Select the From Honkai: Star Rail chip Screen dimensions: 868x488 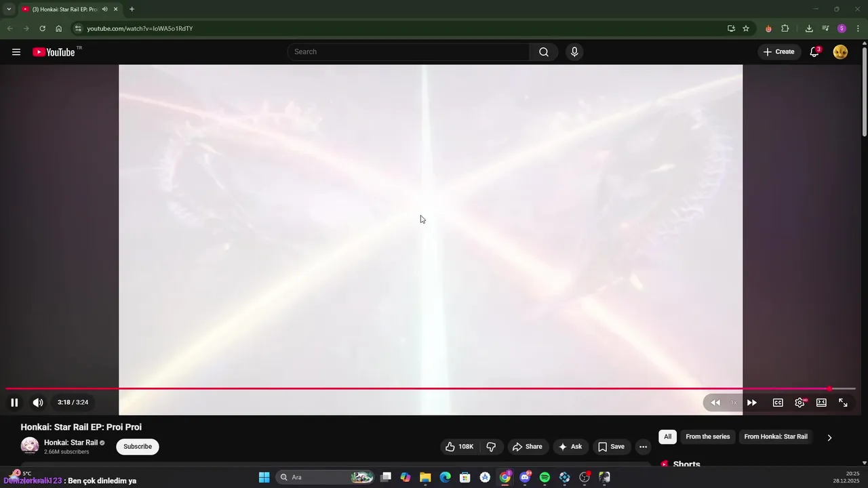(x=776, y=436)
